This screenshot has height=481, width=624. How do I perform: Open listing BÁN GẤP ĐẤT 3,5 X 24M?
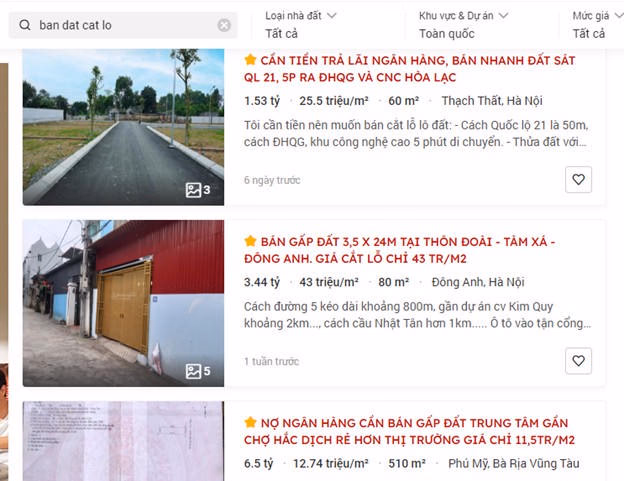(400, 250)
